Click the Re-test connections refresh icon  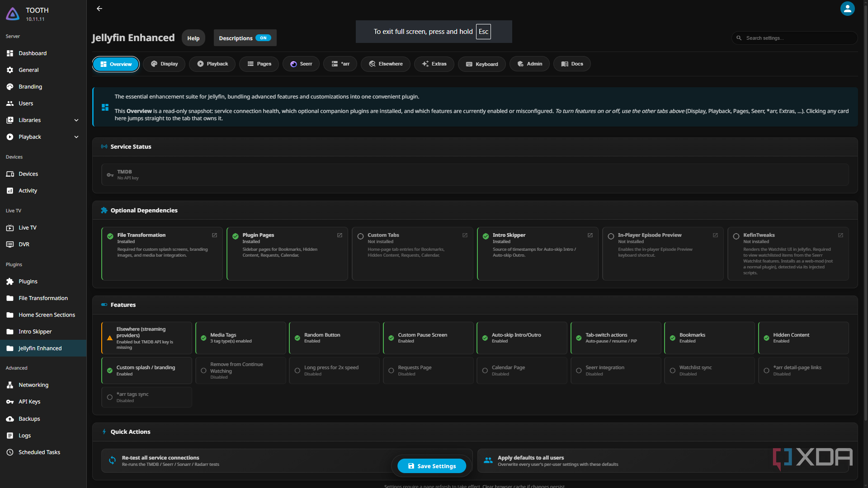(x=112, y=460)
